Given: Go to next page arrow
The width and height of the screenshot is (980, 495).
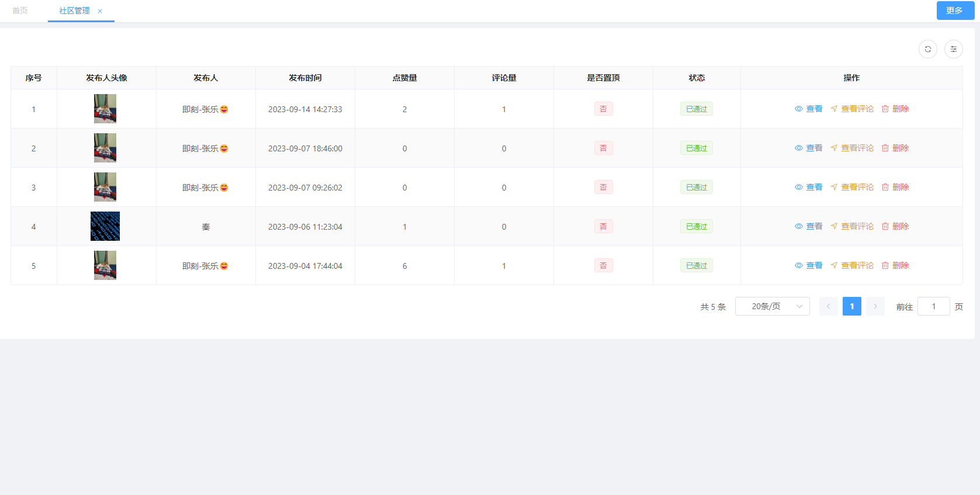Looking at the screenshot, I should (x=875, y=306).
